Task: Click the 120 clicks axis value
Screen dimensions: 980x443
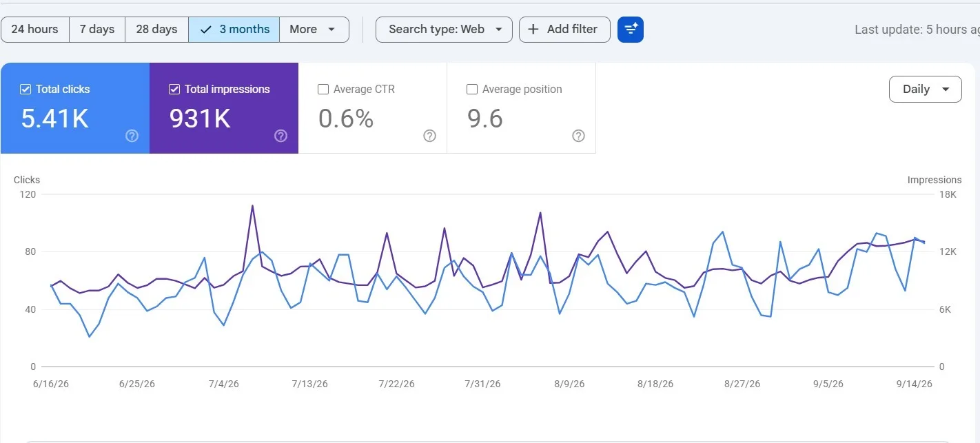Action: click(x=28, y=194)
